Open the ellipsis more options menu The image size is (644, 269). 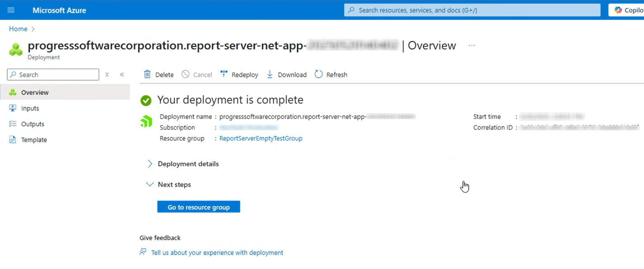471,46
